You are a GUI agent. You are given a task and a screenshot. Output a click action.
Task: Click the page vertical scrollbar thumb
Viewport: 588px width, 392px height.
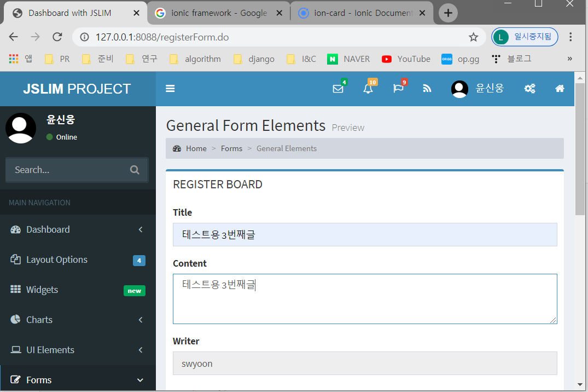pyautogui.click(x=580, y=149)
